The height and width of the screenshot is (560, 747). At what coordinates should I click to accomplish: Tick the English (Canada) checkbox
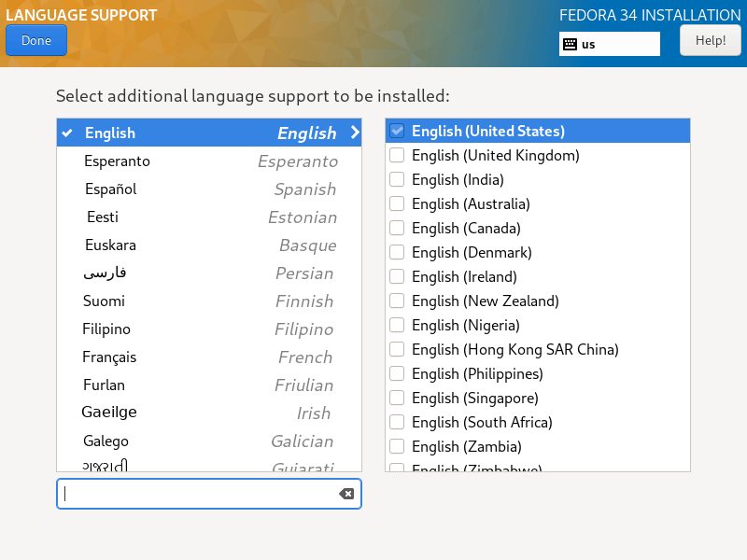click(x=397, y=229)
